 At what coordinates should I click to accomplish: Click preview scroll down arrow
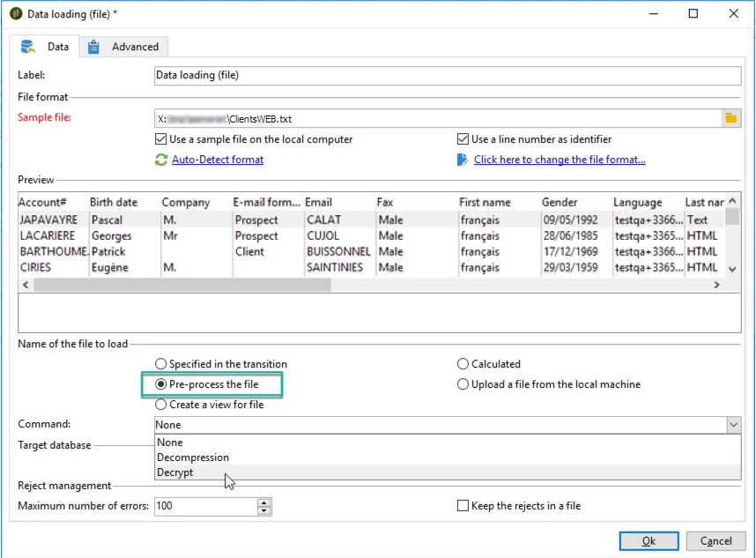[732, 269]
